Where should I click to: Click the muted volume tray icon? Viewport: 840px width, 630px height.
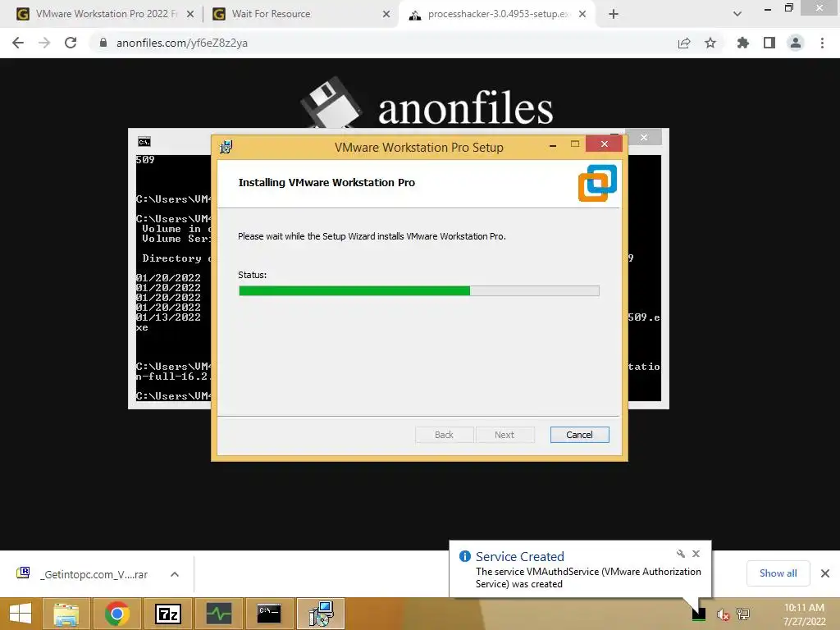[x=724, y=614]
